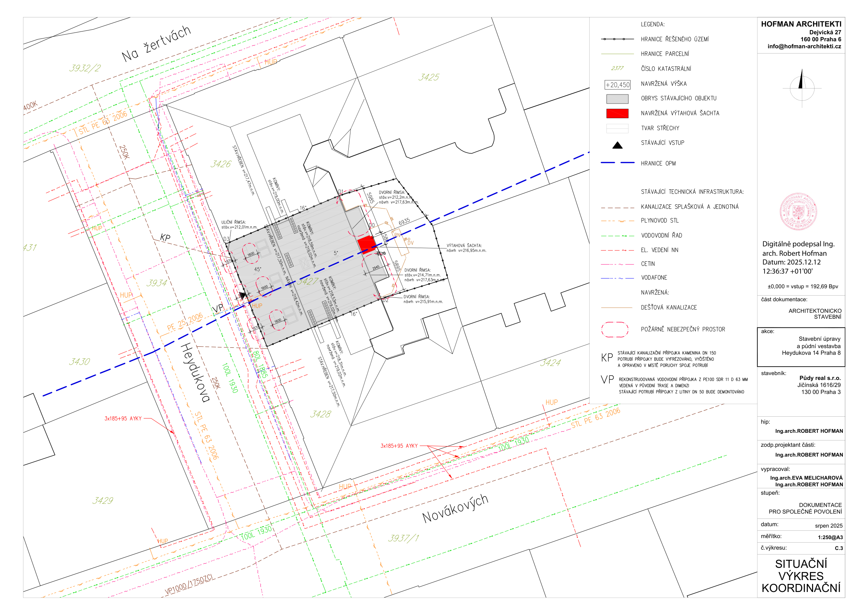Image resolution: width=868 pixels, height=614 pixels.
Task: Click parcel number 3934
Action: 157,283
